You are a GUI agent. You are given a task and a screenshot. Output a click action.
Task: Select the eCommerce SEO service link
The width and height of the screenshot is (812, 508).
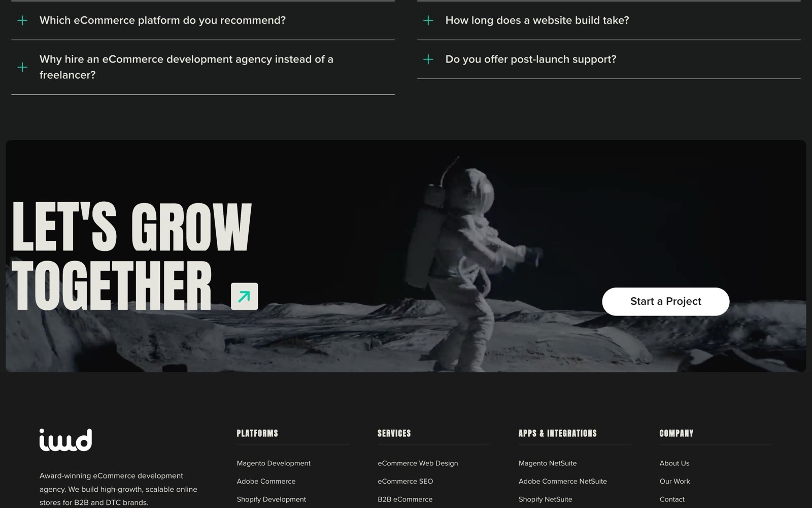pyautogui.click(x=405, y=481)
